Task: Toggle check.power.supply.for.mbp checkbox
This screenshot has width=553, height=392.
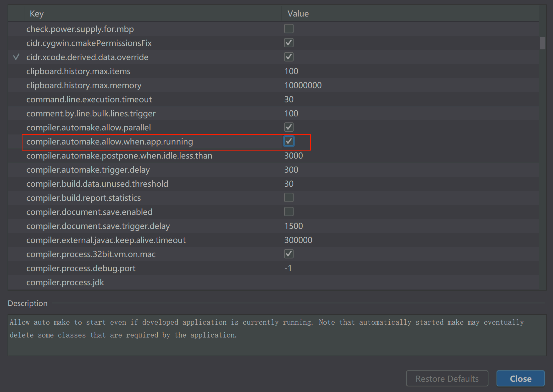Action: point(288,29)
